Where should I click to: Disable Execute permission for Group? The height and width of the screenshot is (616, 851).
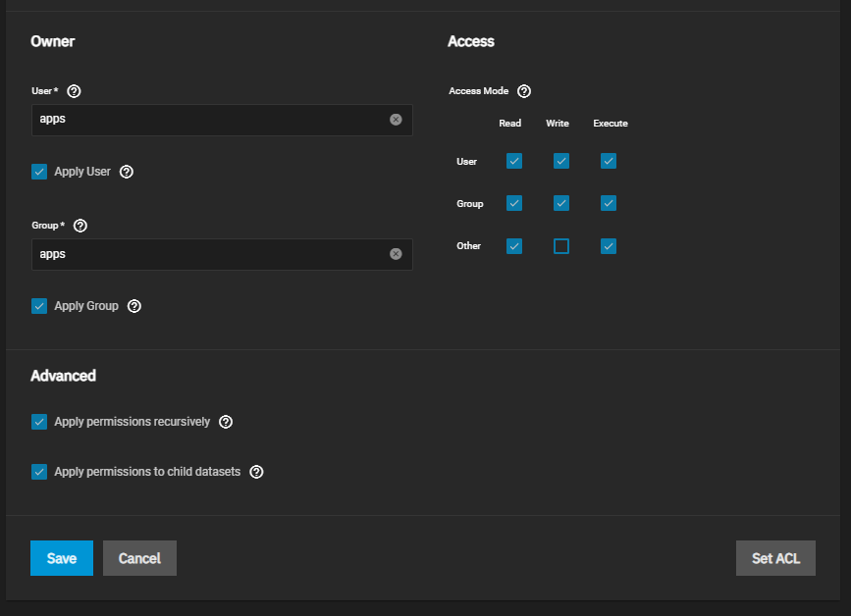click(x=609, y=203)
